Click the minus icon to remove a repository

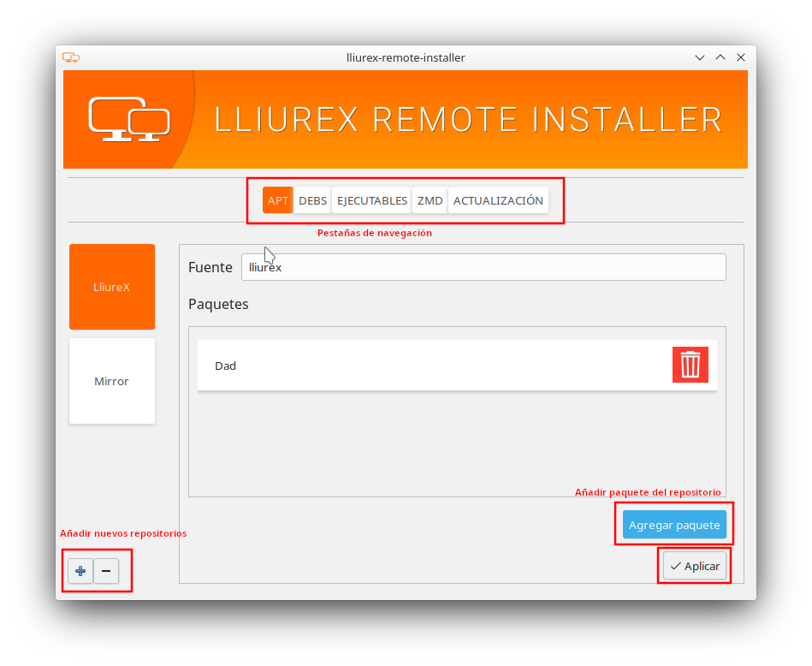click(106, 571)
